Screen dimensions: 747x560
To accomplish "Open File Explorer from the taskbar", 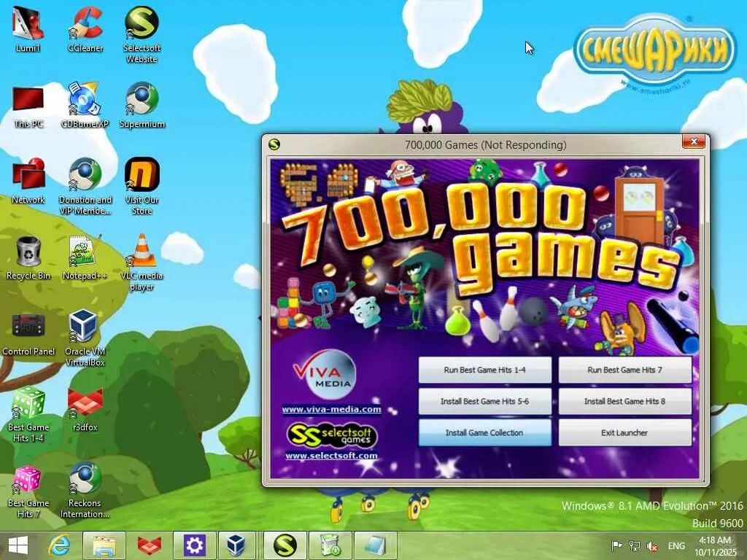I will pyautogui.click(x=104, y=545).
